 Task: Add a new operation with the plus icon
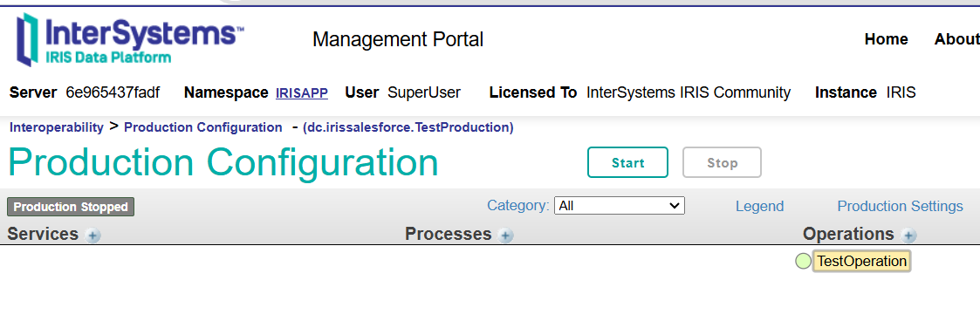point(909,236)
